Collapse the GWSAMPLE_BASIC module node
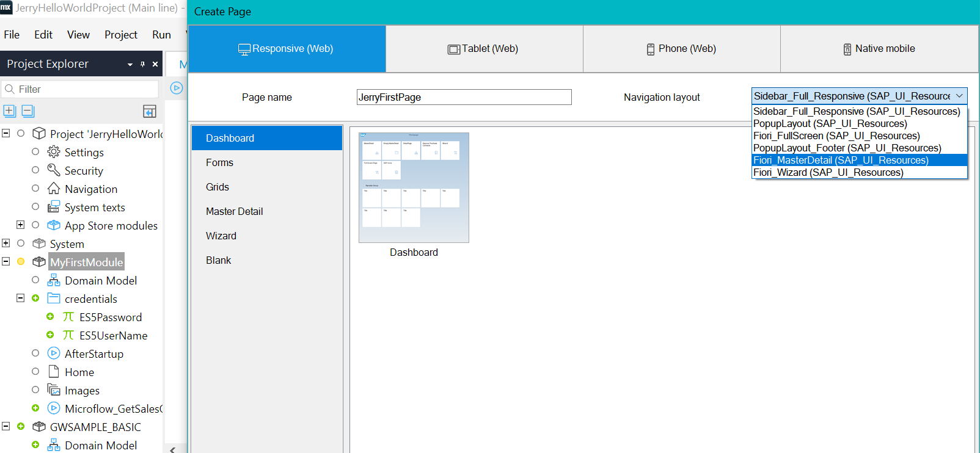The image size is (980, 453). point(5,426)
